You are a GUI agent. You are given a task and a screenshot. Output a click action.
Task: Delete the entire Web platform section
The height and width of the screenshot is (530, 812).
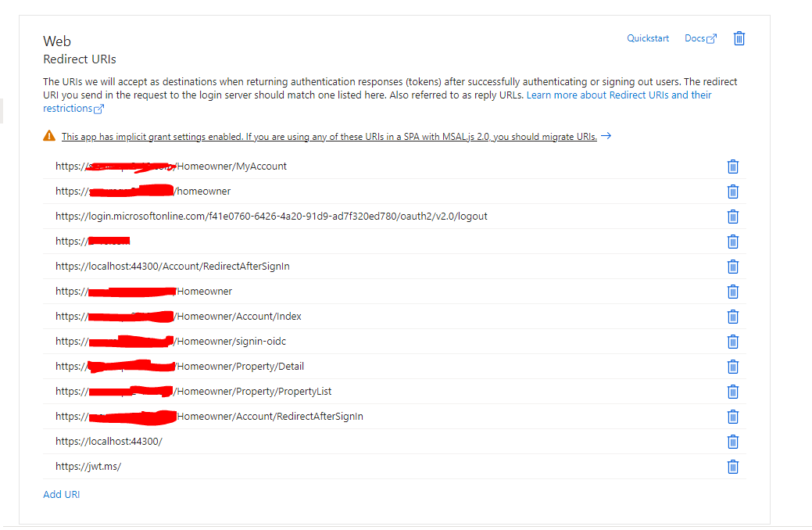tap(739, 38)
